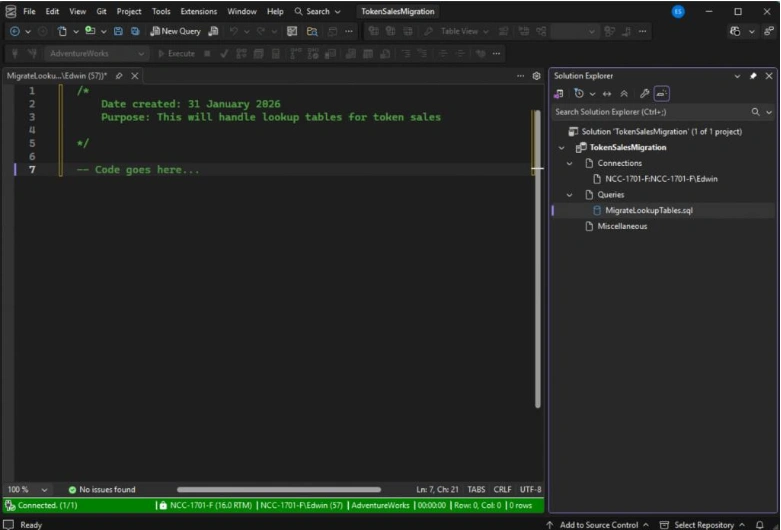Click Sync with Active Document icon

(x=607, y=94)
